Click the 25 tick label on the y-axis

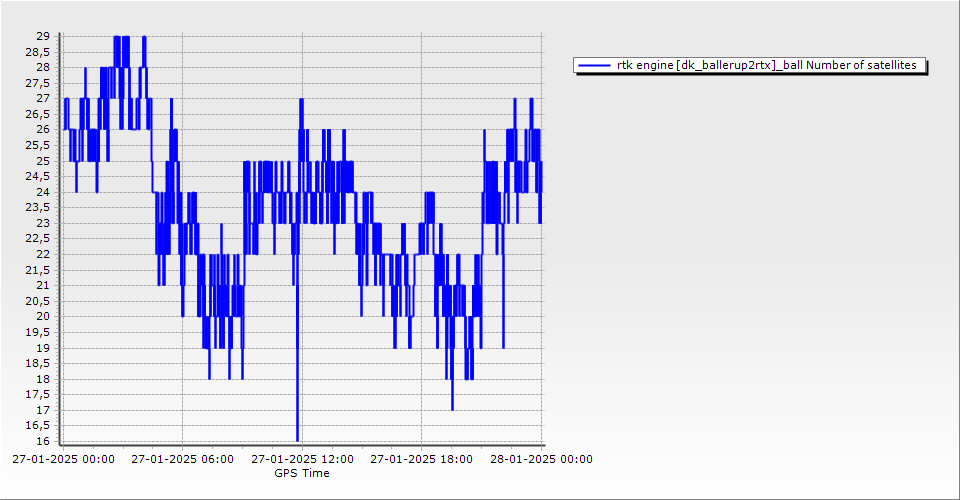[43, 161]
